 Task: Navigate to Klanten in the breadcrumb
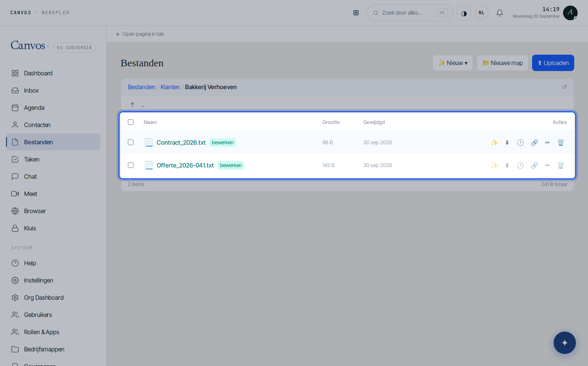point(170,87)
